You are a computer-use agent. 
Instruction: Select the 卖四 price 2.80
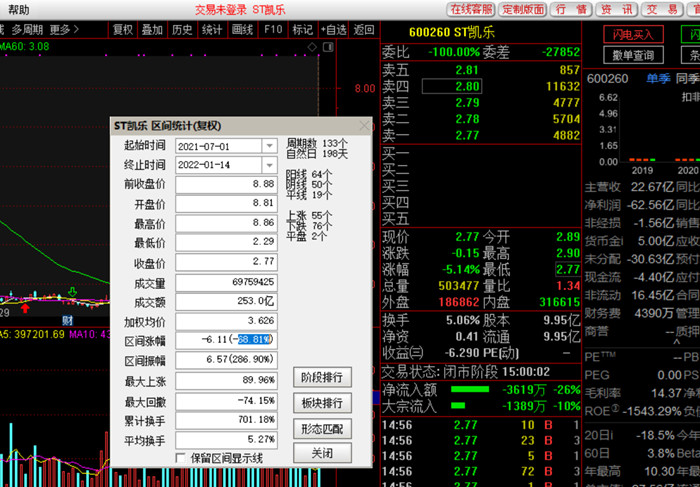click(467, 86)
